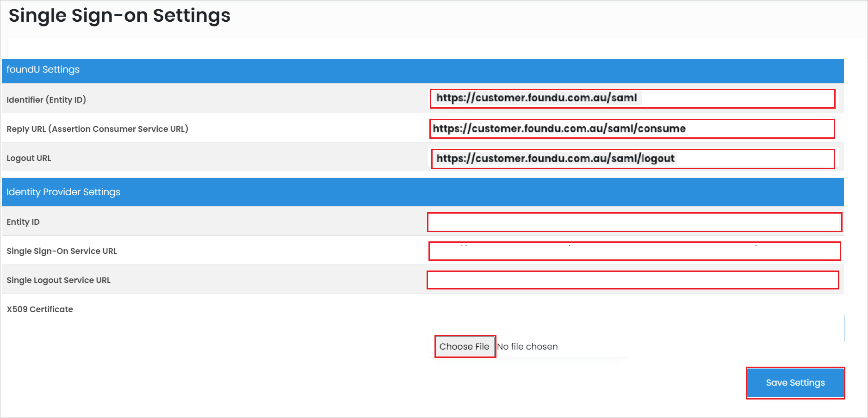The width and height of the screenshot is (868, 418).
Task: Click inside the empty Entity ID field
Action: 634,222
